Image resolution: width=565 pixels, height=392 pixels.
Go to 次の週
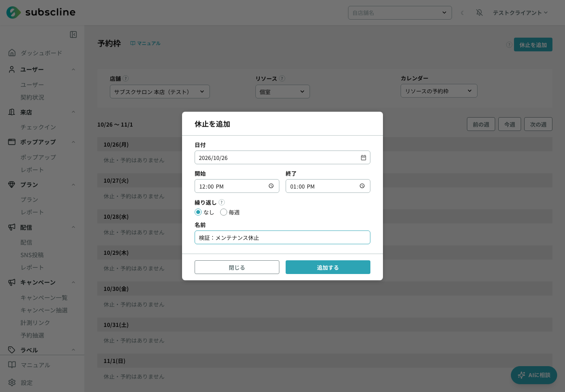tap(538, 124)
